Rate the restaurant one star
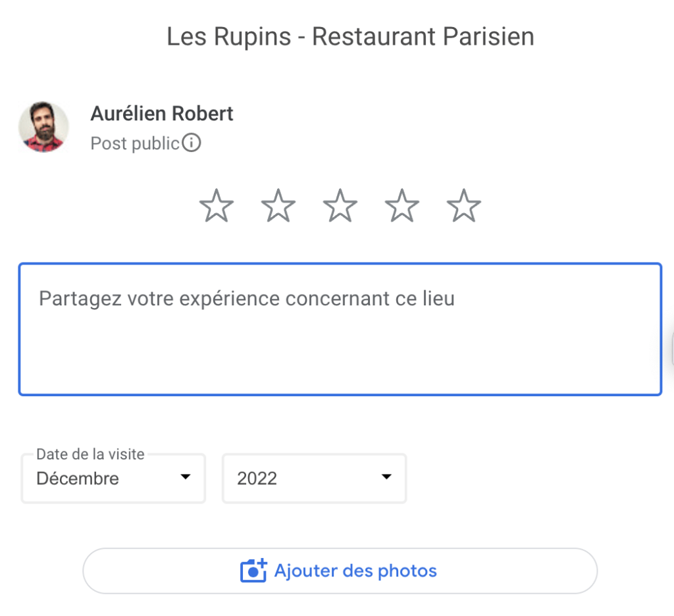The height and width of the screenshot is (616, 674). (216, 205)
